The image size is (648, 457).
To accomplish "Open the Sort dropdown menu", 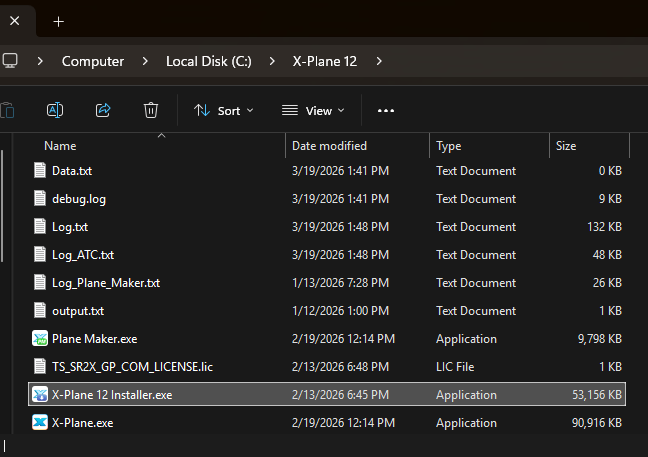I will coord(224,111).
